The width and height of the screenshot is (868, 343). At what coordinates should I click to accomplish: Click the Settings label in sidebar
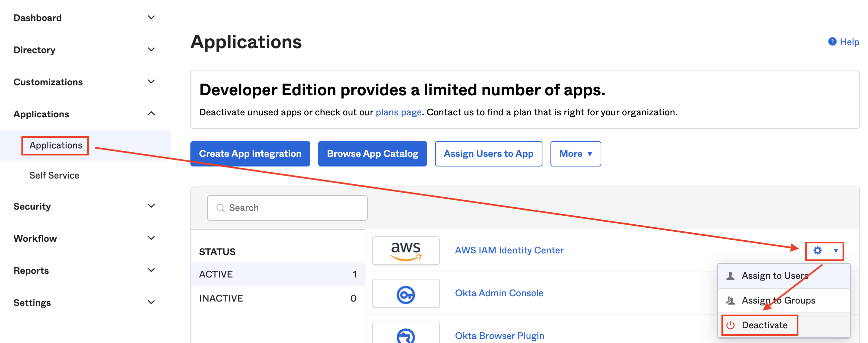(x=32, y=303)
